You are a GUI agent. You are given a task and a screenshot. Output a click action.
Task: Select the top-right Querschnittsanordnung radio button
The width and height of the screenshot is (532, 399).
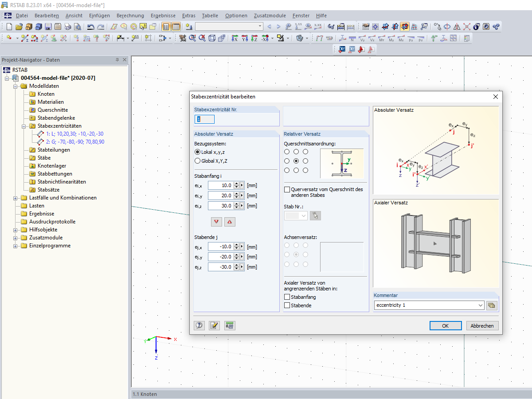tap(305, 152)
